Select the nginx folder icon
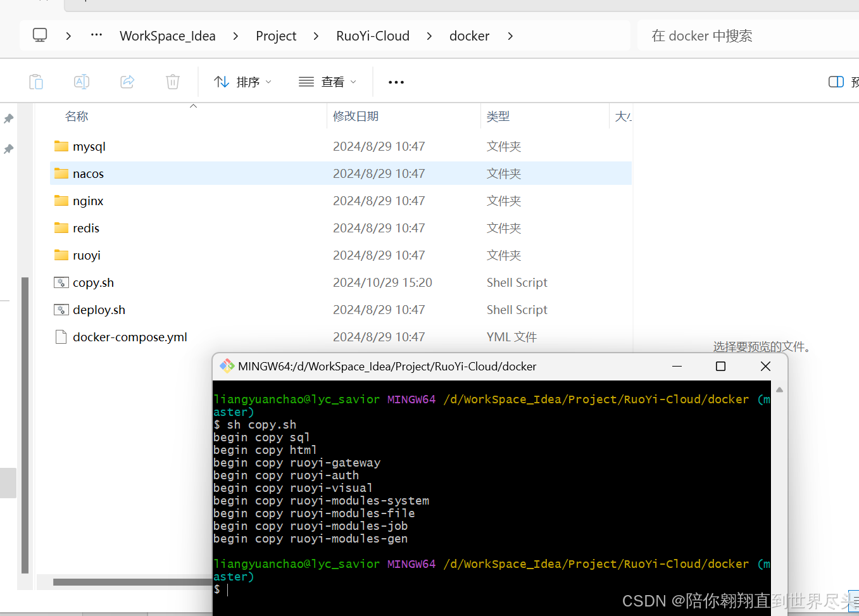Screen dimensions: 859x616 pos(61,201)
